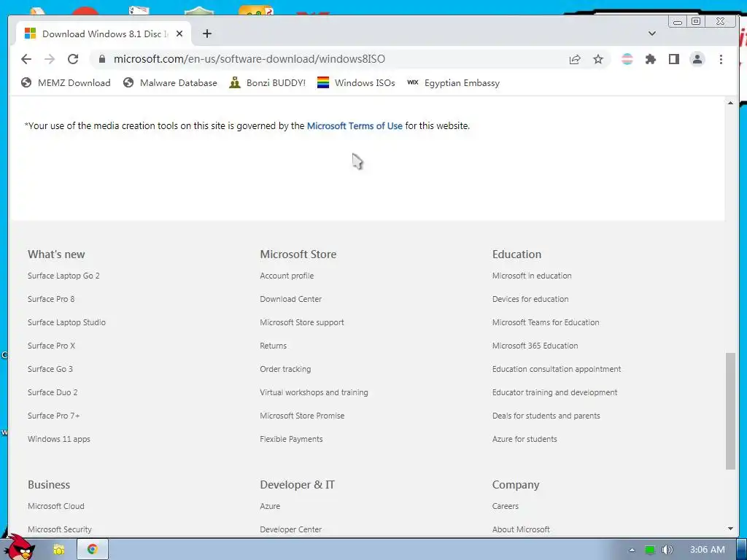Image resolution: width=747 pixels, height=560 pixels.
Task: Open a new browser tab
Action: [x=206, y=34]
